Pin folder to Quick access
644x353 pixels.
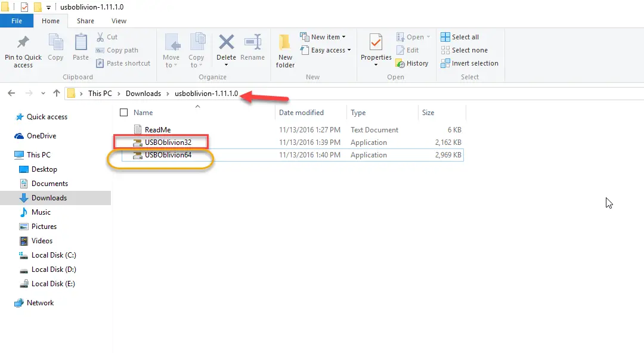click(23, 51)
